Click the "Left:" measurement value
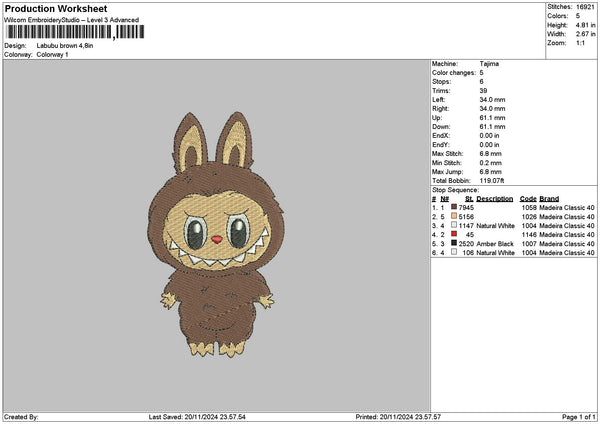 (x=492, y=100)
